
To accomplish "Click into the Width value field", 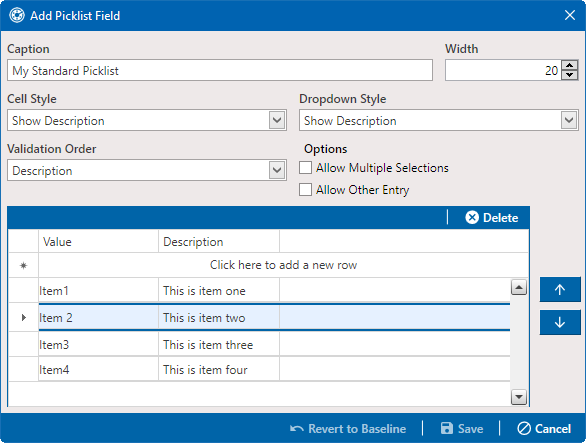I will 503,70.
